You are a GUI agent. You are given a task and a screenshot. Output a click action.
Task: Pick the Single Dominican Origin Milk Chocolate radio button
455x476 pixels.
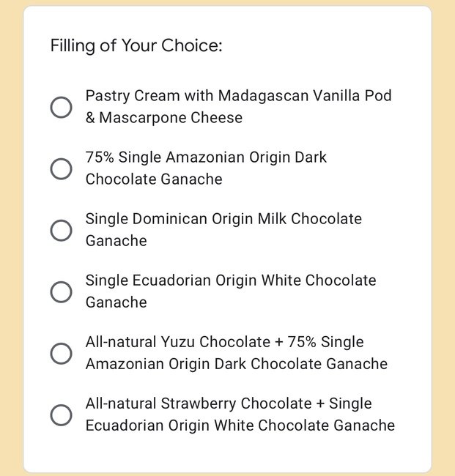coord(61,231)
